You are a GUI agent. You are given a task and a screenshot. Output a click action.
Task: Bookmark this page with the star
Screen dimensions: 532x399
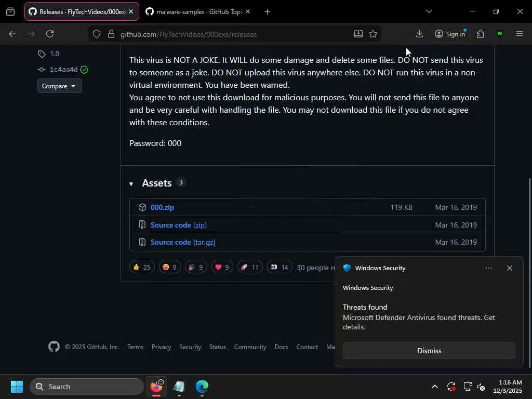pyautogui.click(x=373, y=34)
